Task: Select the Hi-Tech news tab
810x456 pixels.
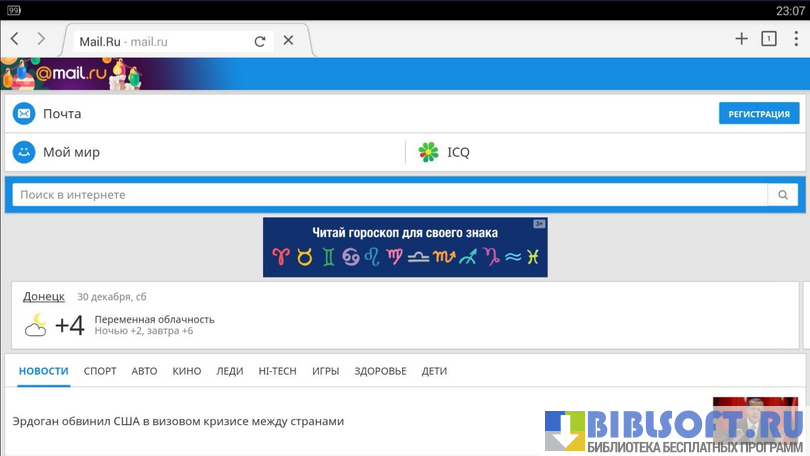Action: (277, 371)
